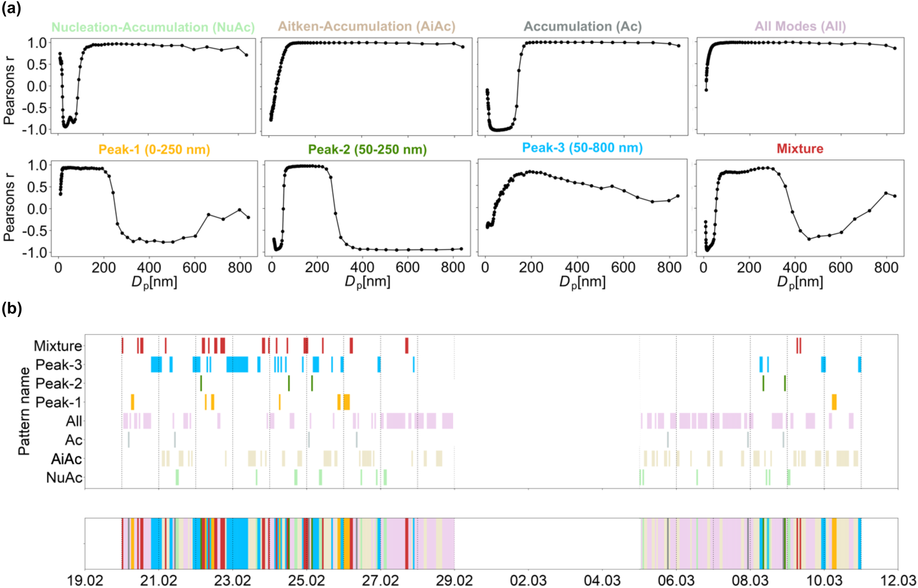Select the Peak-1 (0-250 nm) title
The height and width of the screenshot is (588, 918).
click(x=154, y=150)
